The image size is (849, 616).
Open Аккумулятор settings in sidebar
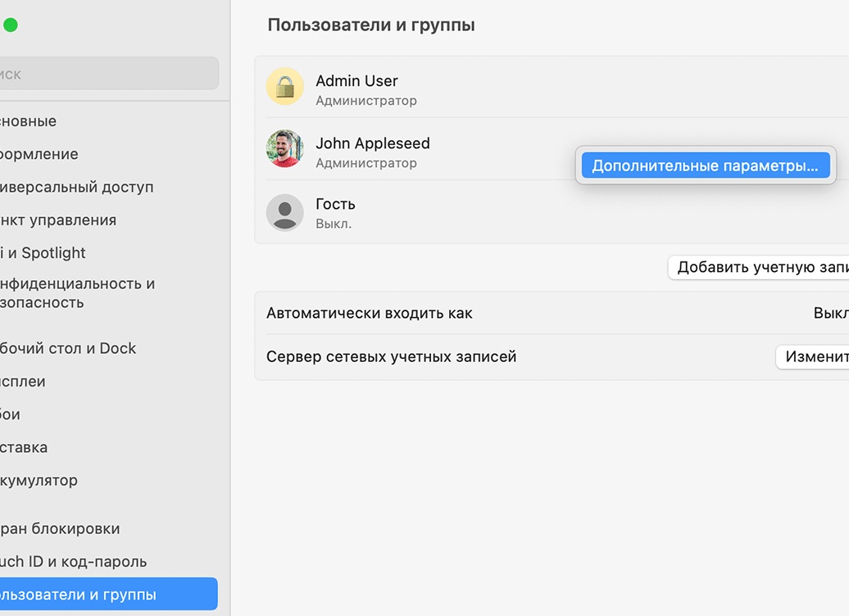coord(39,481)
